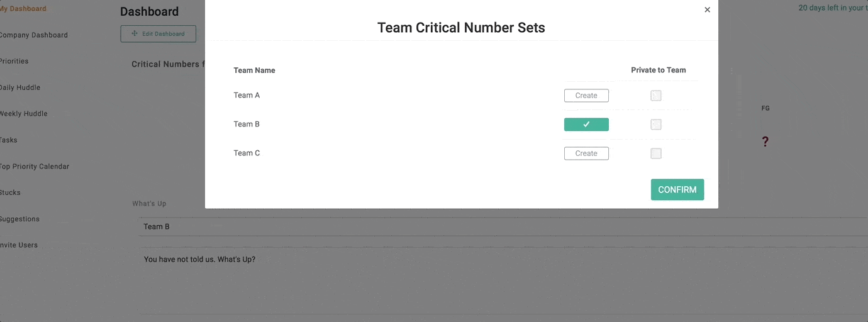
Task: Click the green checkmark for Team B
Action: 586,125
